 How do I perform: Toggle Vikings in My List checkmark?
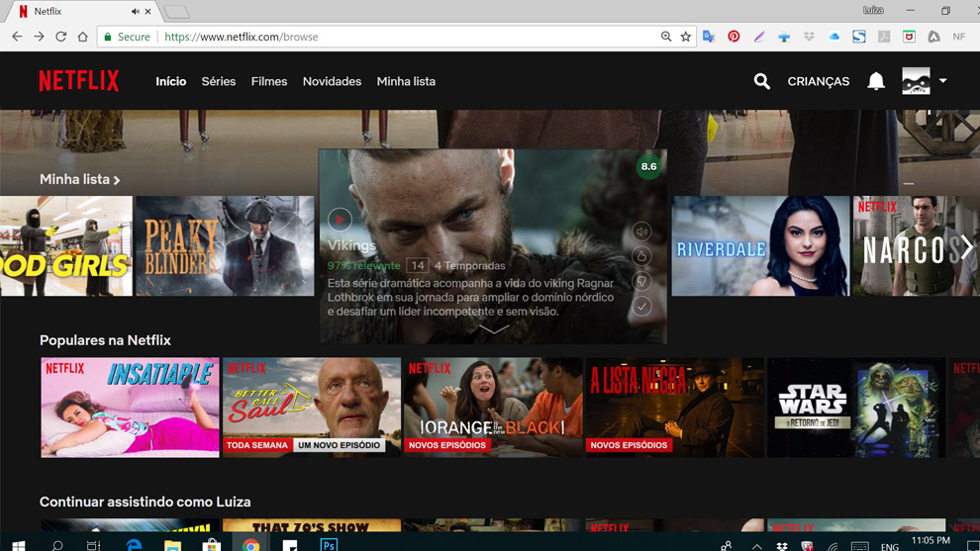click(641, 306)
